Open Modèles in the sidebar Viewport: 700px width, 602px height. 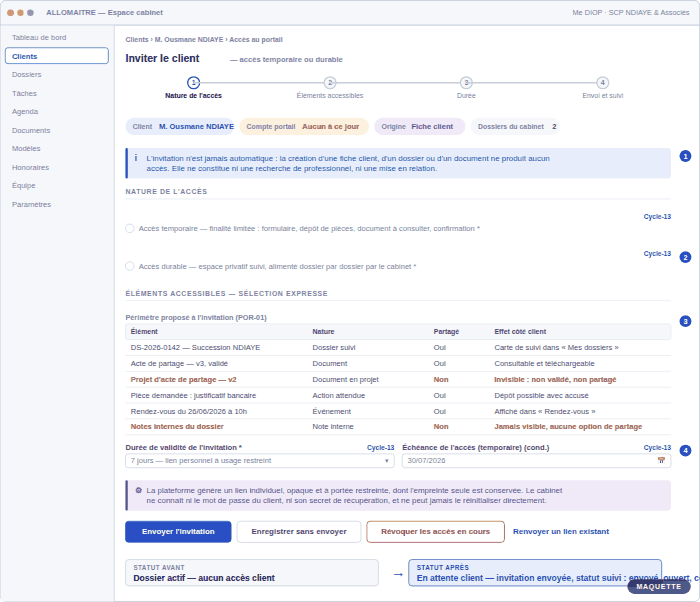coord(26,149)
